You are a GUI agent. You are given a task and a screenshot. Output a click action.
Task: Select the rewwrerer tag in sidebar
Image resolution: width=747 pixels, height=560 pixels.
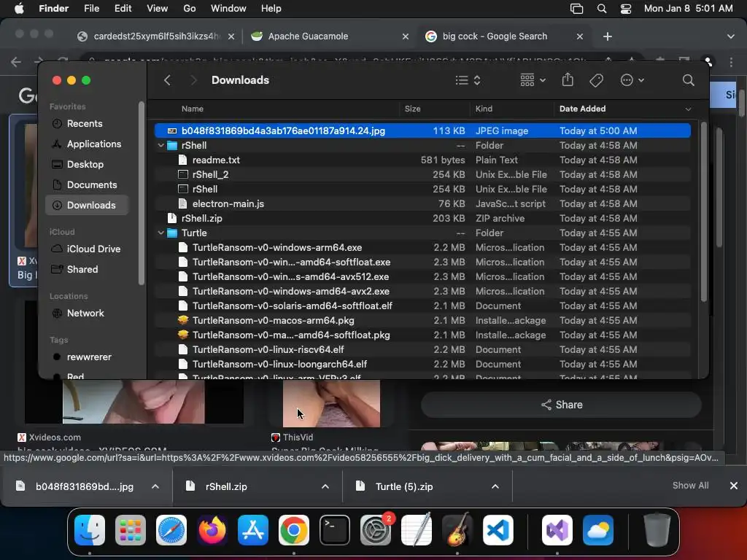(88, 357)
